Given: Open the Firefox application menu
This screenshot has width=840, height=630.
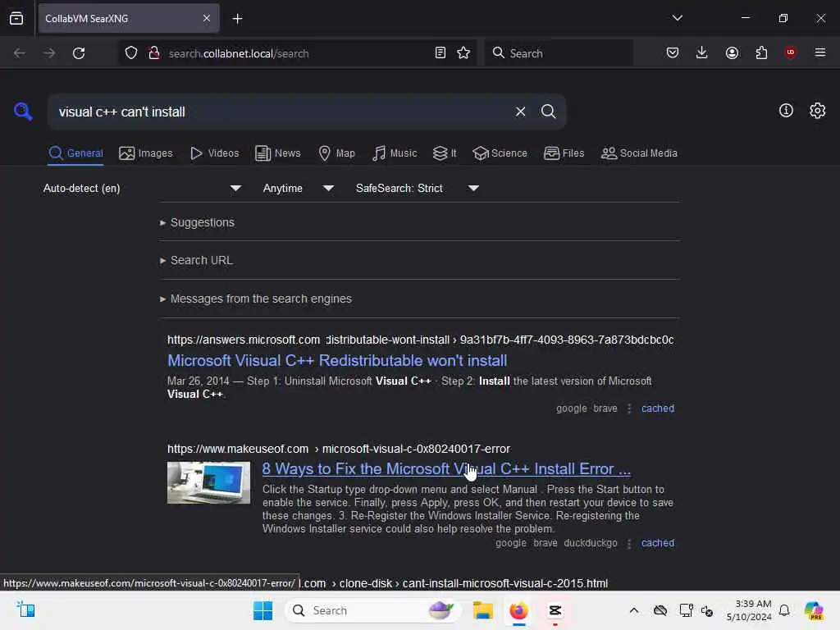Looking at the screenshot, I should (819, 52).
